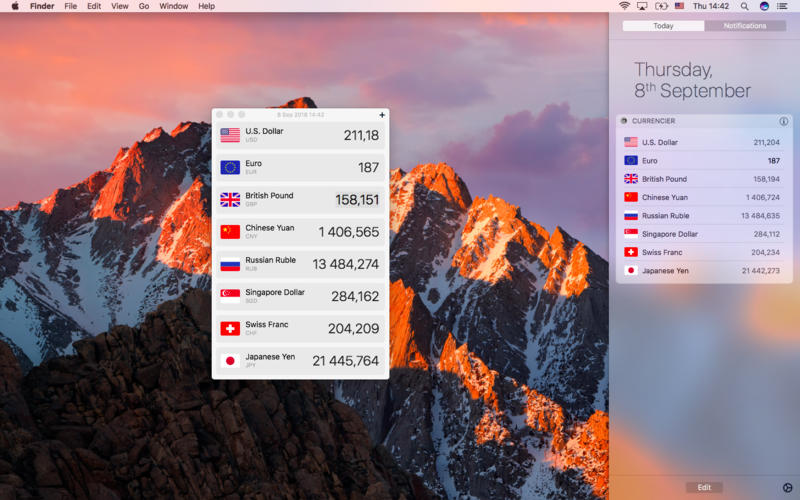
Task: Click the Notification Center settings gear icon
Action: click(x=786, y=487)
